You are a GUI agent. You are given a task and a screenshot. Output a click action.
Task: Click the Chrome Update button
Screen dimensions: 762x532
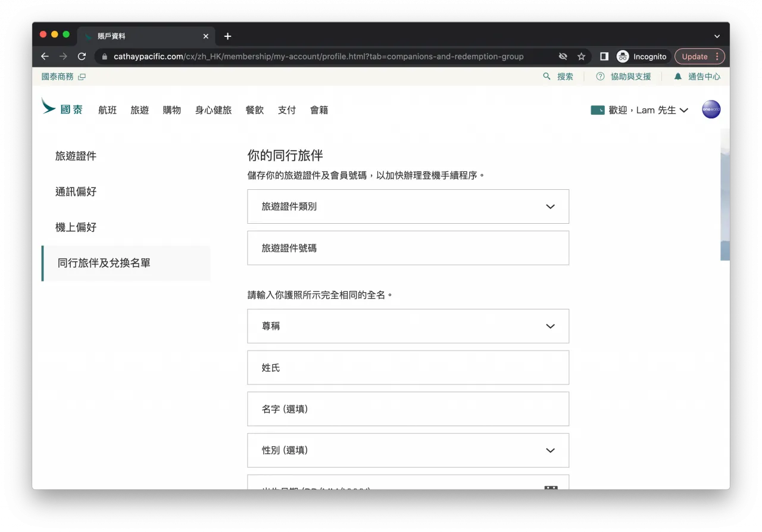coord(699,57)
